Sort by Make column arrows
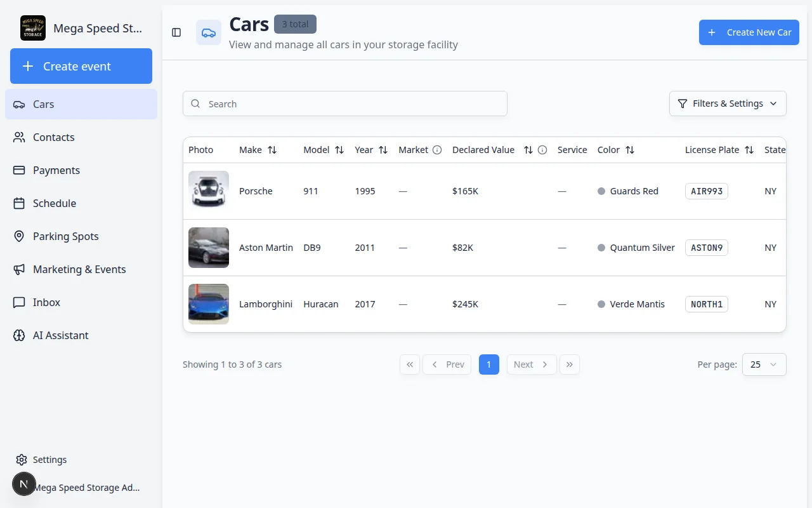Viewport: 812px width, 508px height. coord(272,150)
